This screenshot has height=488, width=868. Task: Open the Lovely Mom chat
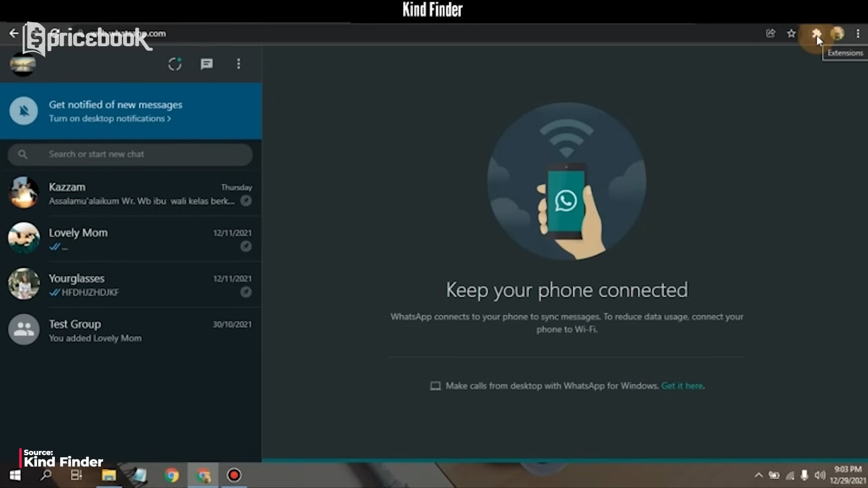pyautogui.click(x=131, y=239)
